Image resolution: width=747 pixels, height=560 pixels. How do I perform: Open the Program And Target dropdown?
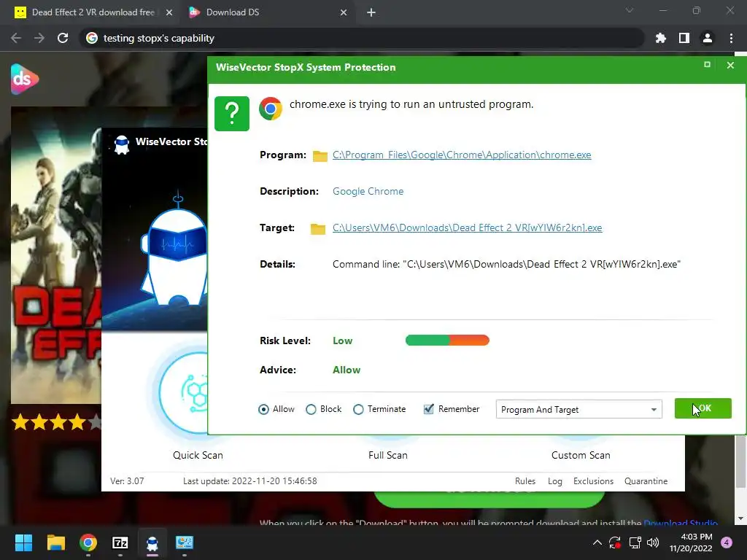(x=578, y=410)
